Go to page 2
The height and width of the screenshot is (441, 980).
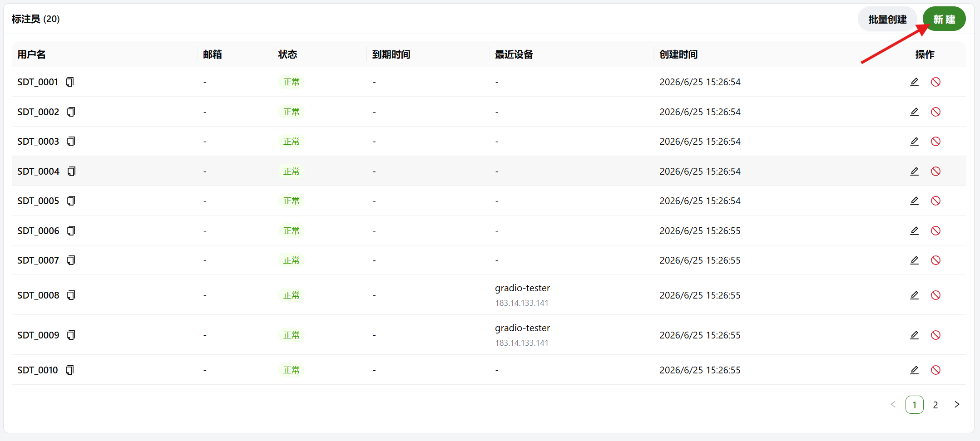[935, 405]
